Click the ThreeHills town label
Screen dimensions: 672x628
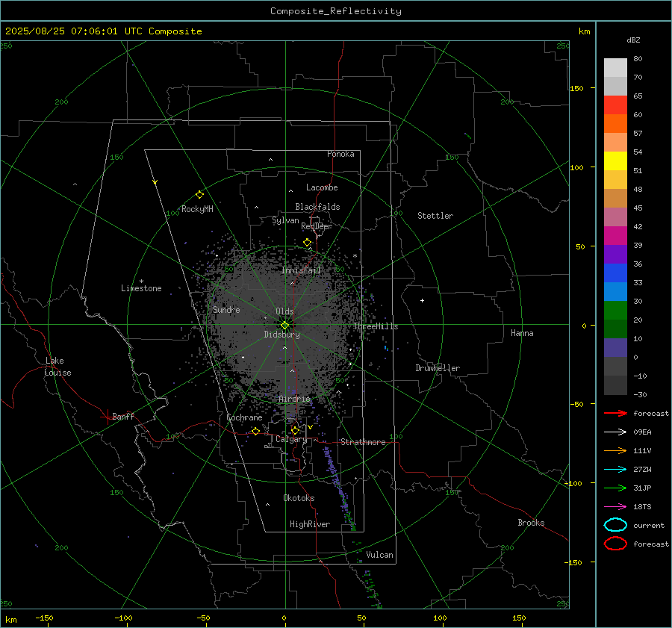point(376,326)
